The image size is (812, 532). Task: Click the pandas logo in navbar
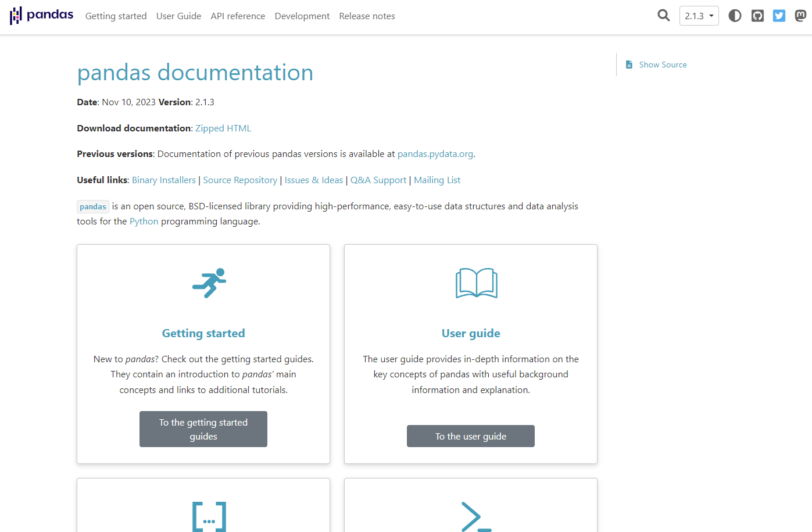pos(41,16)
